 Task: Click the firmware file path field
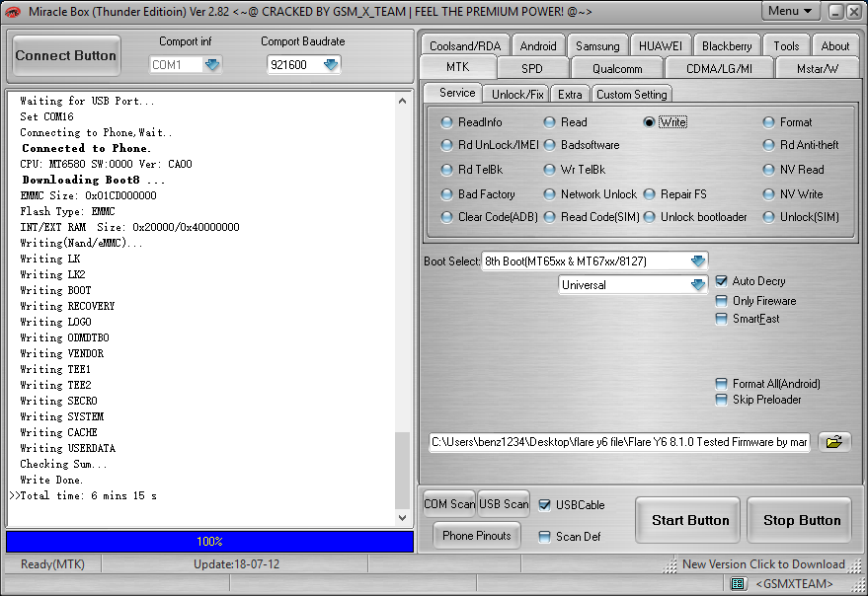click(x=619, y=442)
